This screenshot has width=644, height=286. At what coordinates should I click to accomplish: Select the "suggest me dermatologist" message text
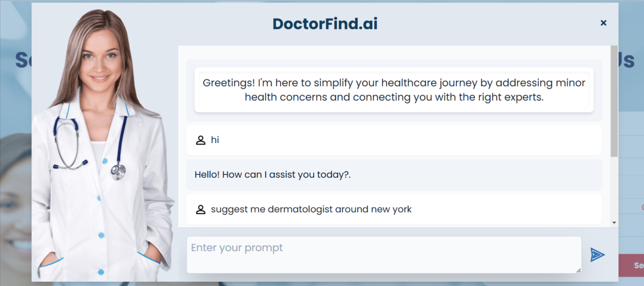pyautogui.click(x=311, y=209)
